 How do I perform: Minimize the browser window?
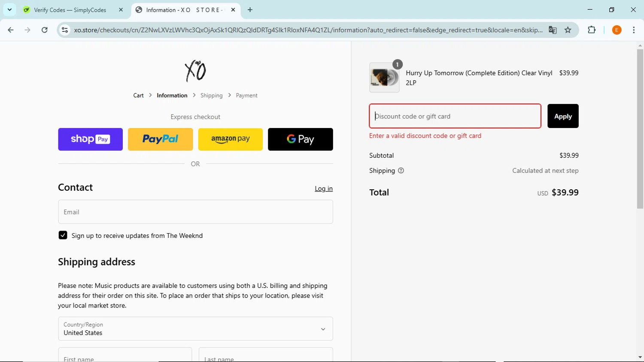(x=590, y=9)
